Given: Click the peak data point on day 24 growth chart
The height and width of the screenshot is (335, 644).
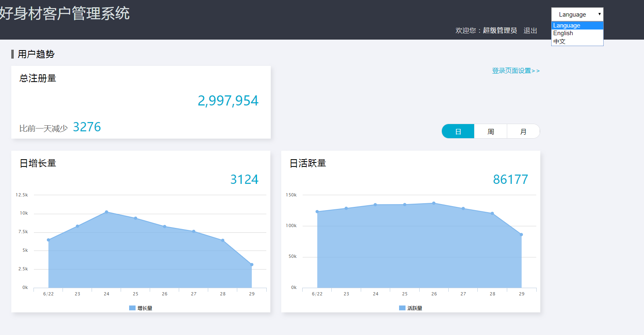Looking at the screenshot, I should (x=107, y=212).
